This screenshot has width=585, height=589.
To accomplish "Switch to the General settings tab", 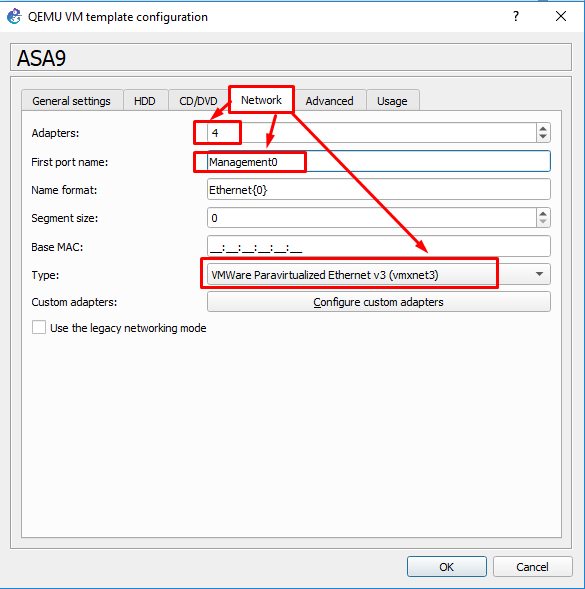I will [71, 101].
